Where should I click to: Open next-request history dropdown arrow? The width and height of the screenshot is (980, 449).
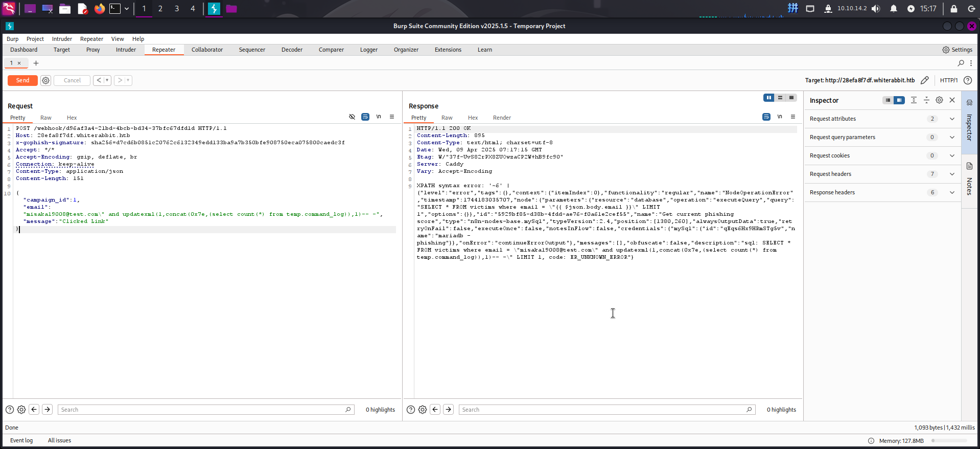coord(128,80)
